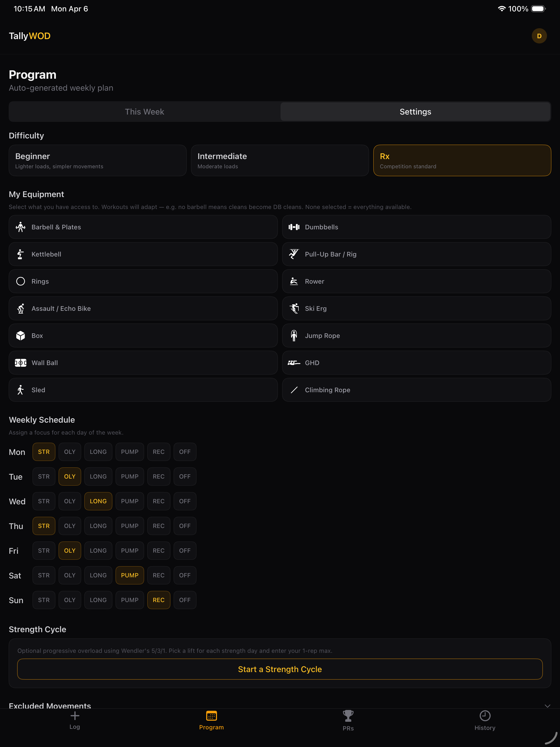Open the PRs trophy icon
The height and width of the screenshot is (747, 560).
point(348,716)
